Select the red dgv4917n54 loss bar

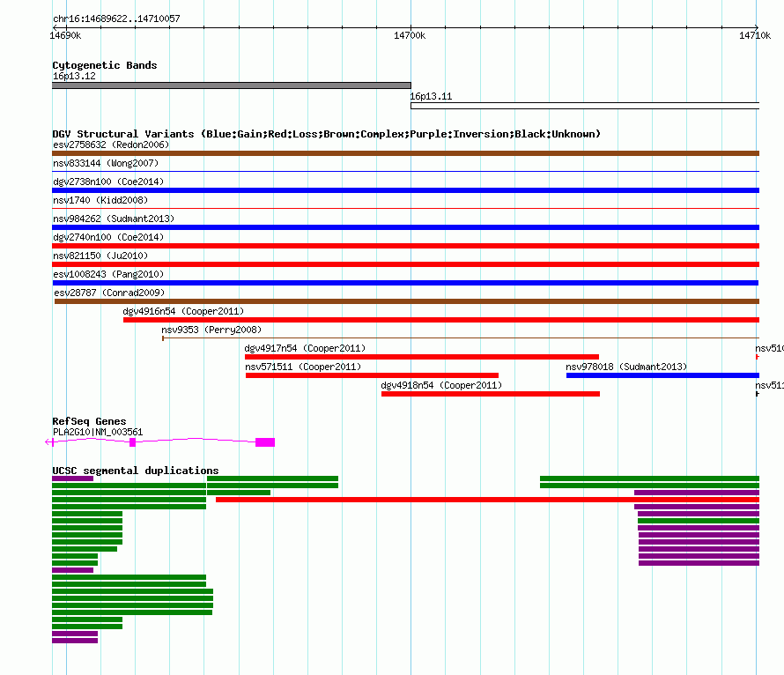coord(422,357)
